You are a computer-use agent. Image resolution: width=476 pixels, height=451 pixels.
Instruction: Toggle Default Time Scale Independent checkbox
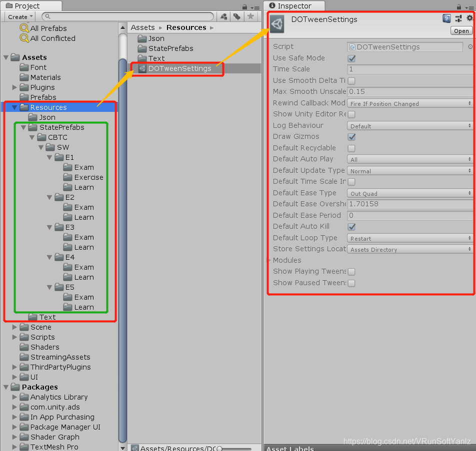click(351, 182)
